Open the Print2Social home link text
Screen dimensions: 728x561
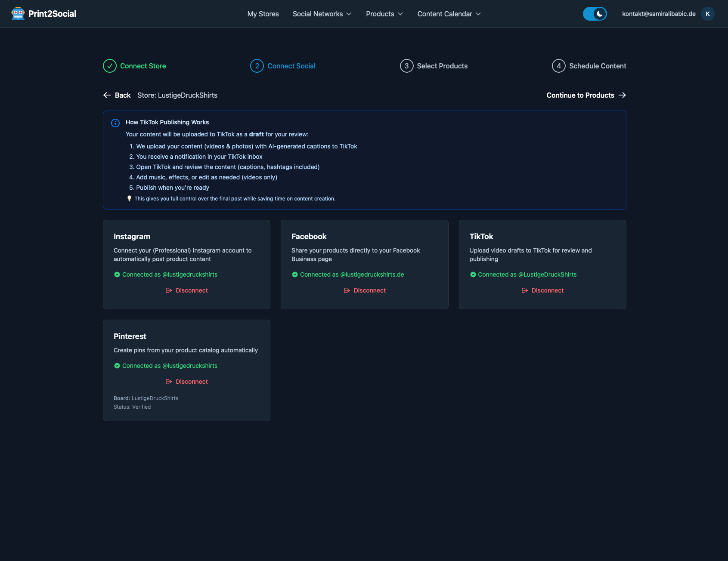coord(52,14)
